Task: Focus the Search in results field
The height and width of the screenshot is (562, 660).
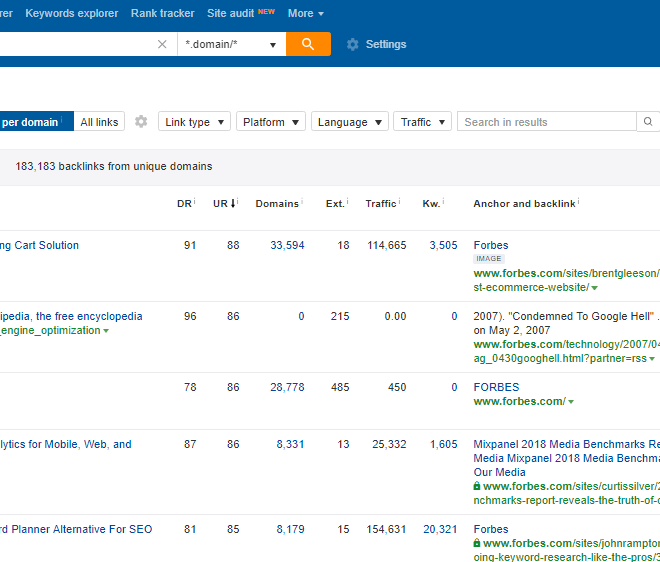Action: point(547,122)
